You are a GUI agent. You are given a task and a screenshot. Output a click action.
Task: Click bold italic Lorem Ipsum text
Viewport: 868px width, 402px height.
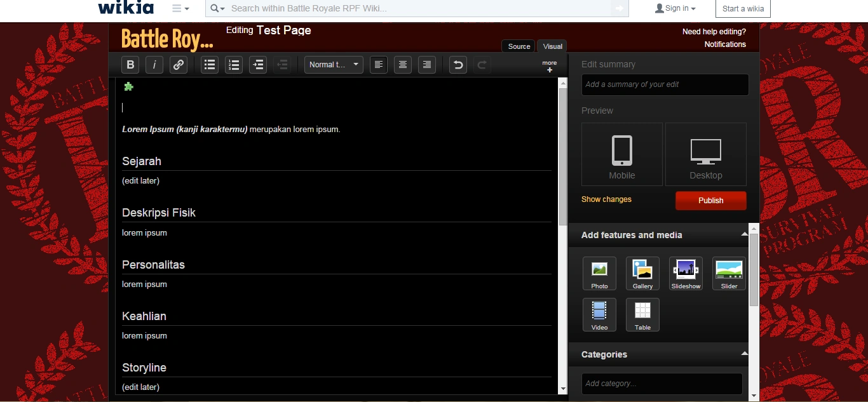(x=184, y=129)
